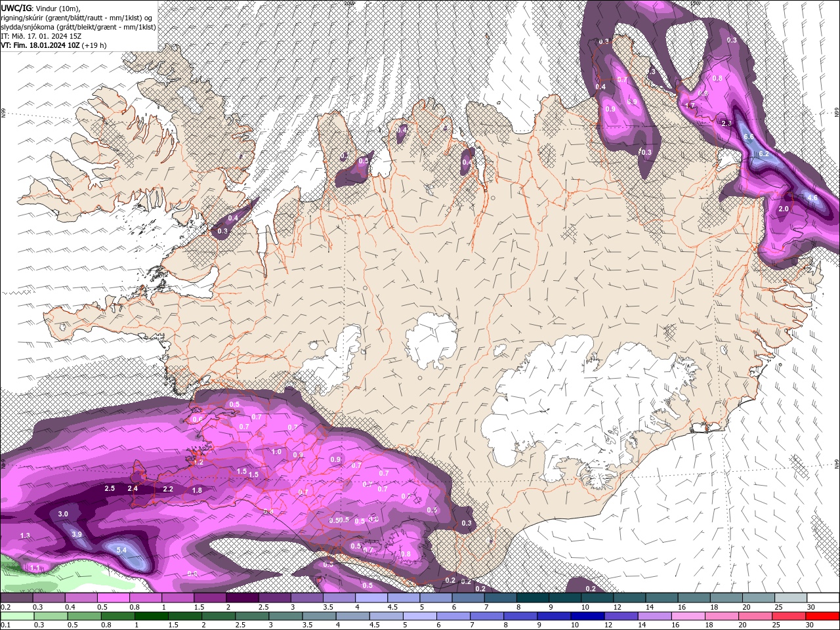Click the snow legend swatch starting at 0.2
The width and height of the screenshot is (840, 630).
click(x=16, y=598)
